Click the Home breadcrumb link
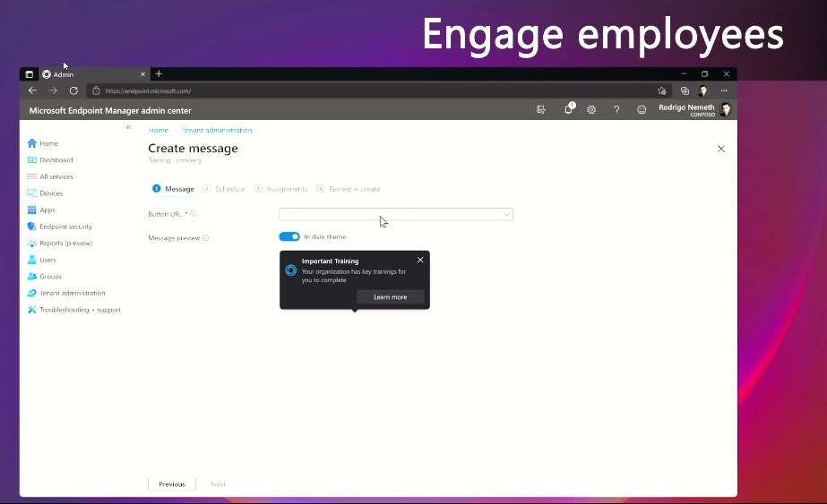 tap(159, 130)
